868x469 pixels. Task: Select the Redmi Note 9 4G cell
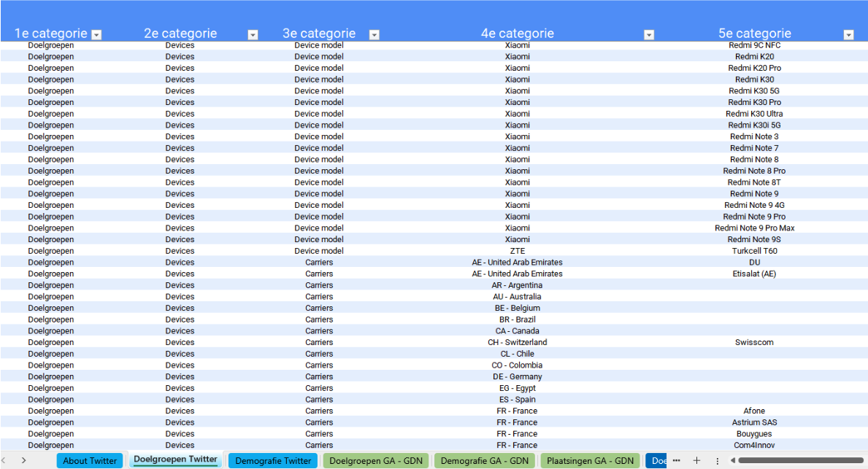[x=755, y=205]
